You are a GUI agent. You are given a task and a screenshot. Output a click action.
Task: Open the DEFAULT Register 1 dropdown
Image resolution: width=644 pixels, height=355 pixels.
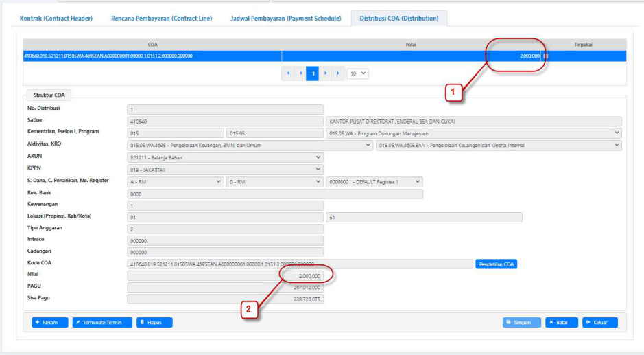click(374, 181)
